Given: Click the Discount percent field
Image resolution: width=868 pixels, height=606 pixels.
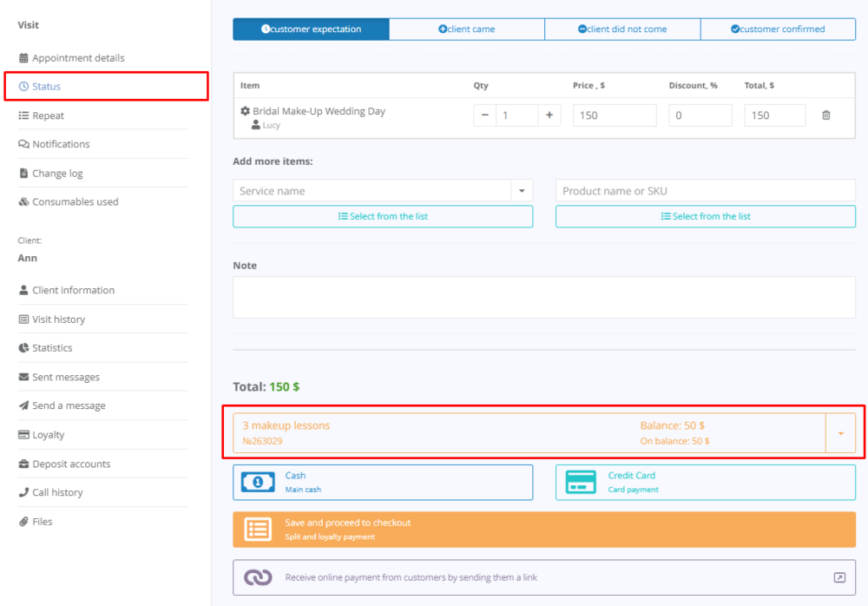Looking at the screenshot, I should (x=700, y=115).
